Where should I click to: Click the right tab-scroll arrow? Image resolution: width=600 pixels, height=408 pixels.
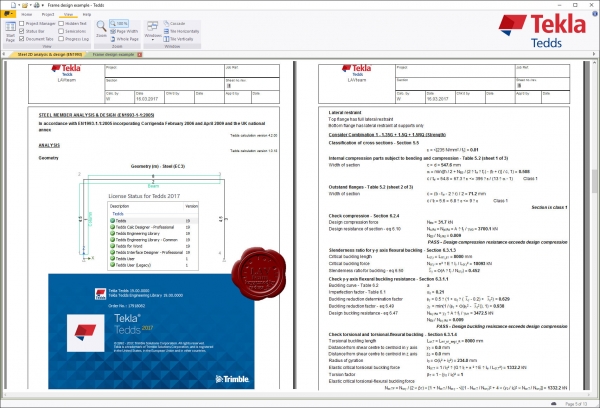594,54
